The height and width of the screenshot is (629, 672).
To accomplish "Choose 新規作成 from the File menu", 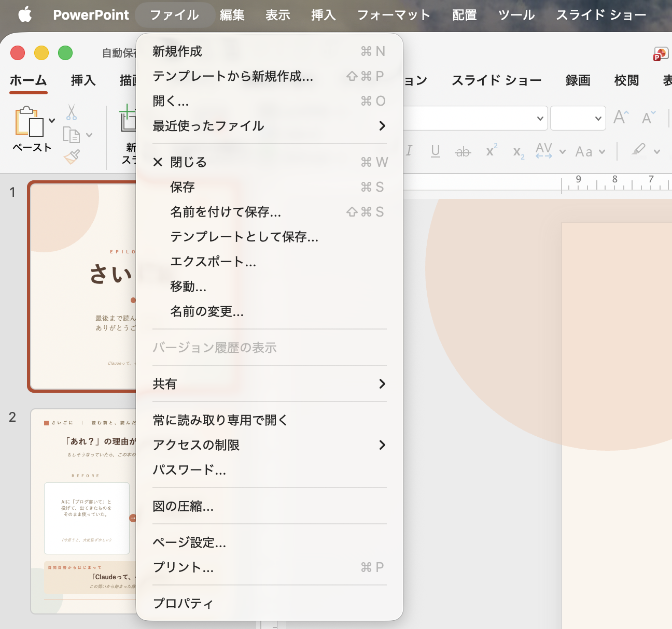I will [270, 51].
